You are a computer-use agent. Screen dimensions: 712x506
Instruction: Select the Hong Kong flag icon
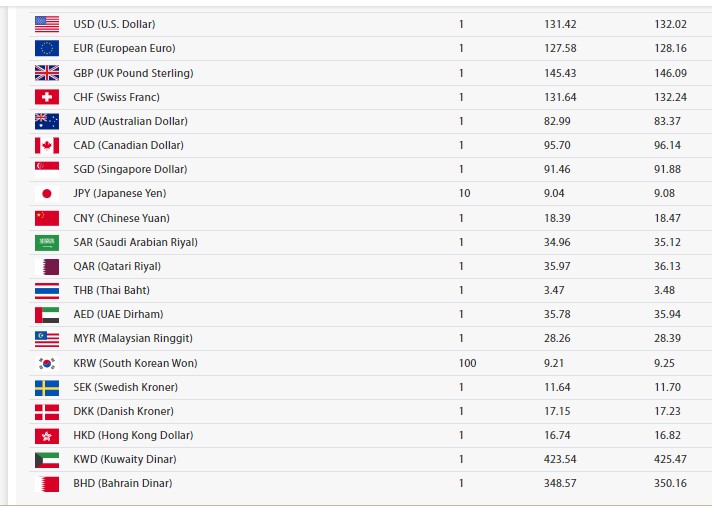coord(47,436)
